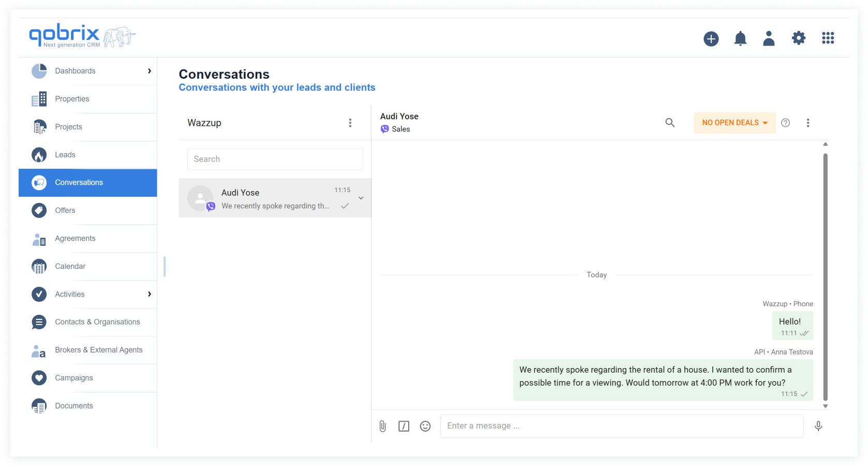The image size is (868, 468).
Task: Click the Leads flame icon
Action: [39, 155]
